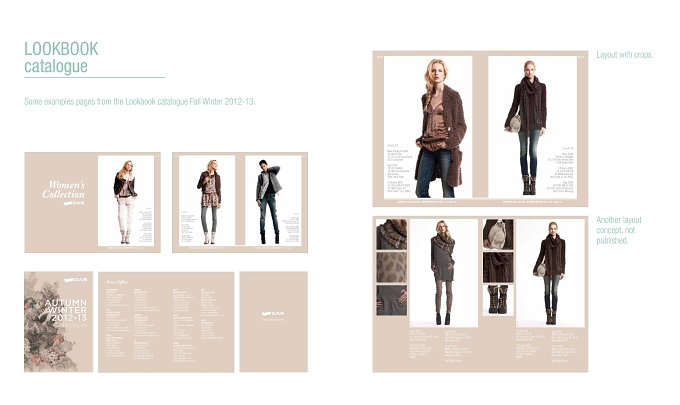Click the 'Another layout concept, not published.' caption

pos(619,230)
